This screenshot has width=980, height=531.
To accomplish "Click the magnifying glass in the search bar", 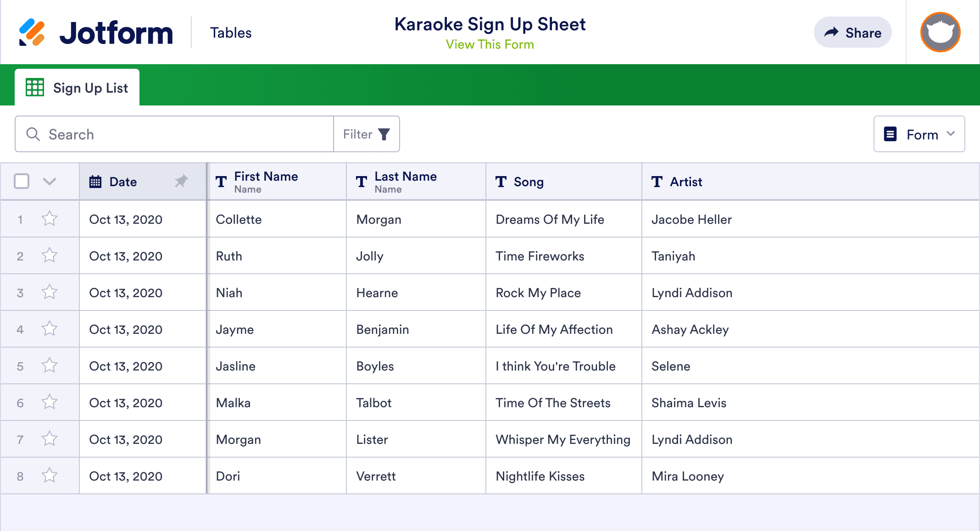I will click(33, 134).
